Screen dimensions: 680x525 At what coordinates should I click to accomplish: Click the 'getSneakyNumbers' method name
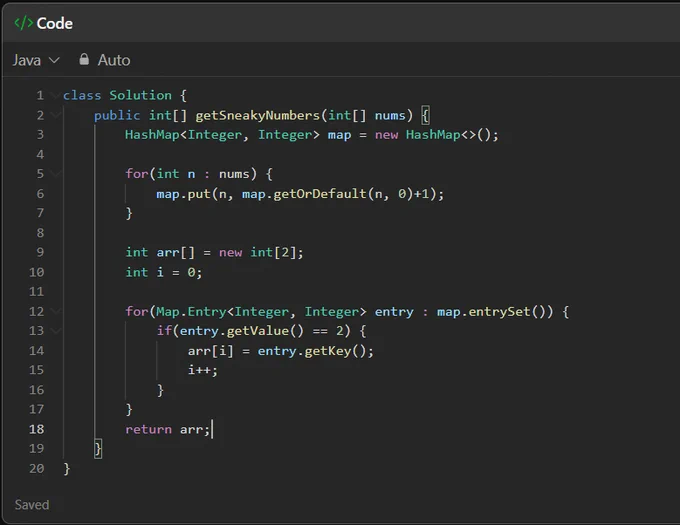[258, 115]
